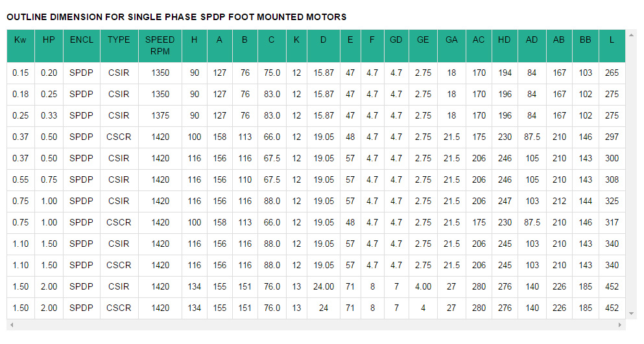Click the SPEED RPM column header

tap(160, 45)
